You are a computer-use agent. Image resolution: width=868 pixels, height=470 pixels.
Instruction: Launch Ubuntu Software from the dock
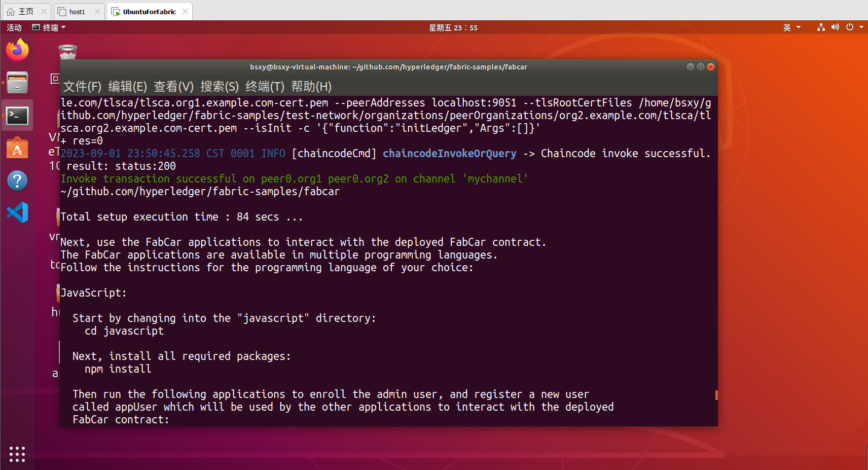pos(17,148)
